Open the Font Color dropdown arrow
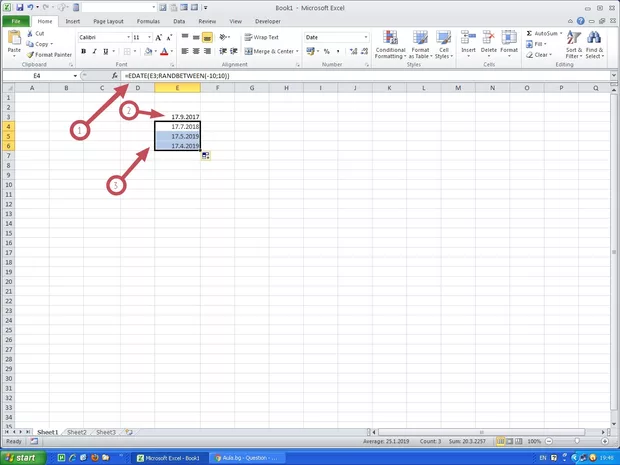 pyautogui.click(x=172, y=51)
